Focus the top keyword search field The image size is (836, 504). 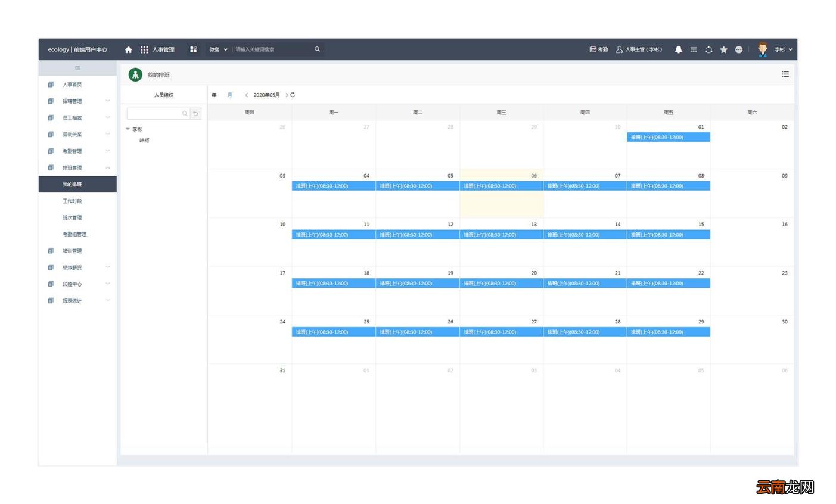pyautogui.click(x=271, y=49)
